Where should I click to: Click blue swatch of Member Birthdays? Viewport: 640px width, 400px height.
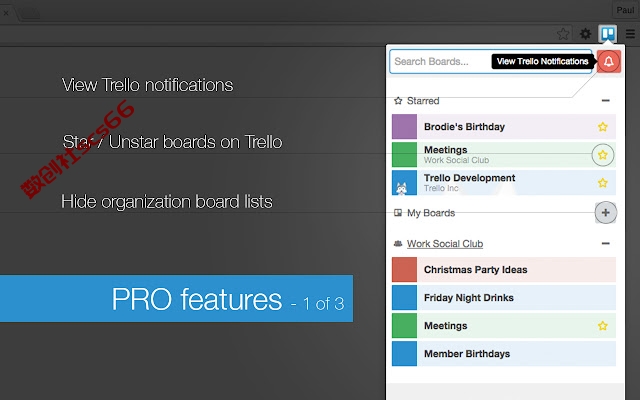404,353
